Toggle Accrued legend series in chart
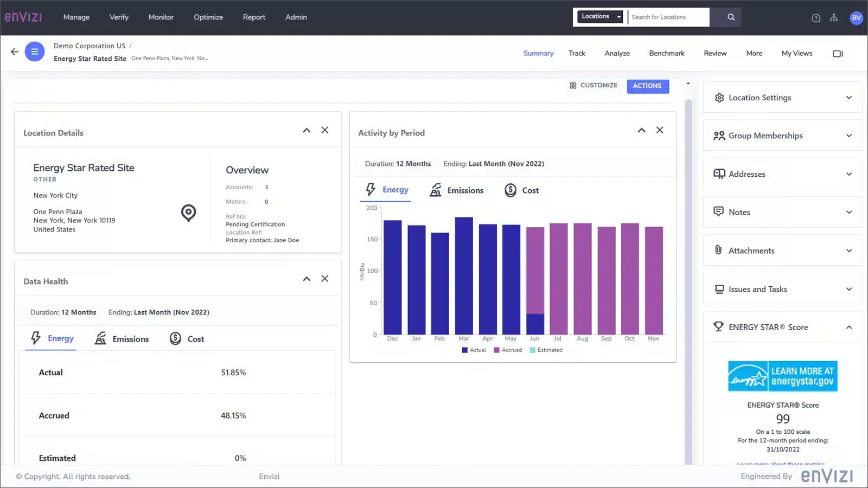 tap(508, 350)
